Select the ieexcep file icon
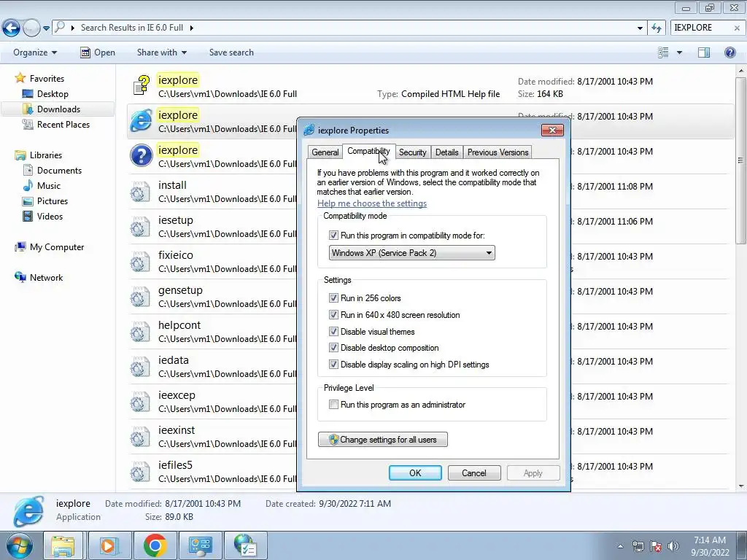The width and height of the screenshot is (747, 560). point(140,402)
